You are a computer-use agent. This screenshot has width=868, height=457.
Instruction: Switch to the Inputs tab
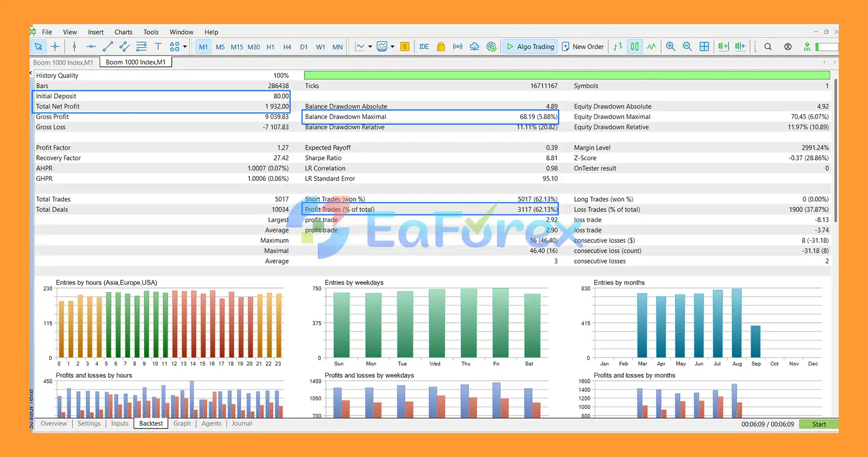120,423
